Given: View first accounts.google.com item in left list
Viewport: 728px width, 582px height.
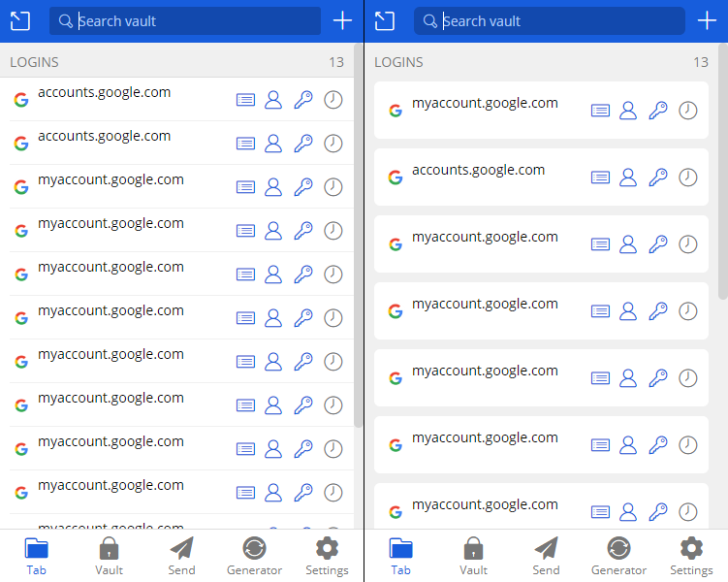Looking at the screenshot, I should (245, 100).
